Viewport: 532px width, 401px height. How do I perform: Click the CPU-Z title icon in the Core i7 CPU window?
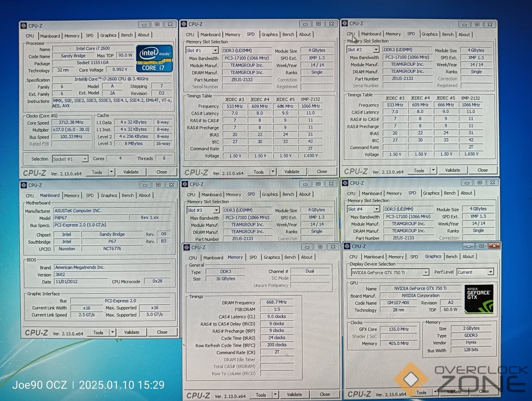pyautogui.click(x=24, y=26)
